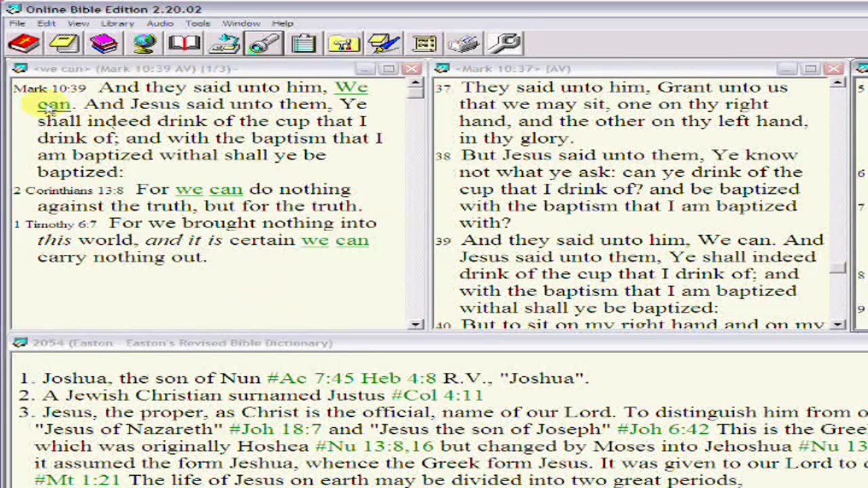Click the words 'carry nothing out.' in 1 Timothy 6:7
Screen dimensions: 868x488
tap(122, 257)
